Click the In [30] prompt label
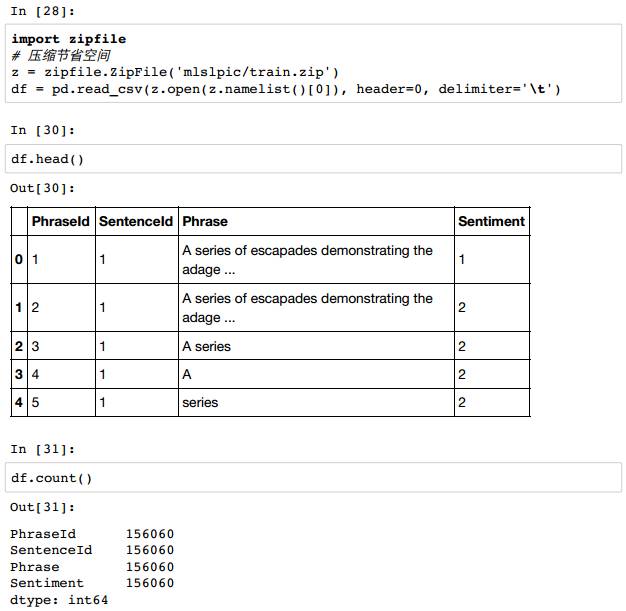This screenshot has width=626, height=611. [x=40, y=130]
